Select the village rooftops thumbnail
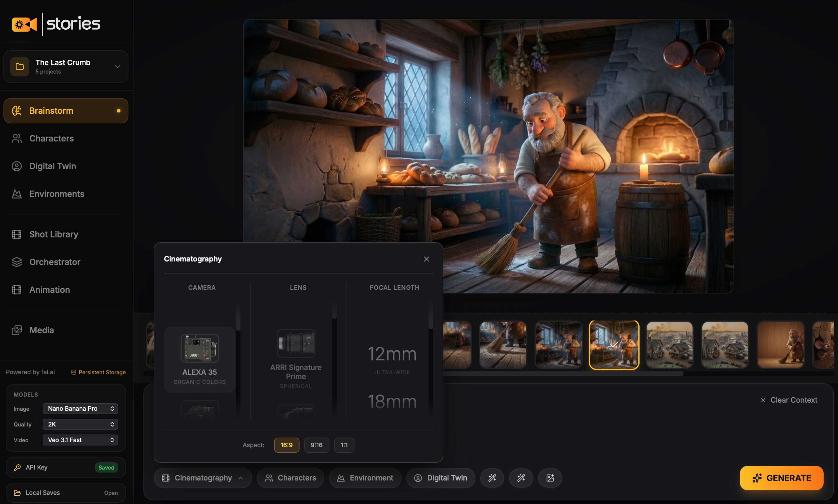This screenshot has width=838, height=504. point(669,345)
